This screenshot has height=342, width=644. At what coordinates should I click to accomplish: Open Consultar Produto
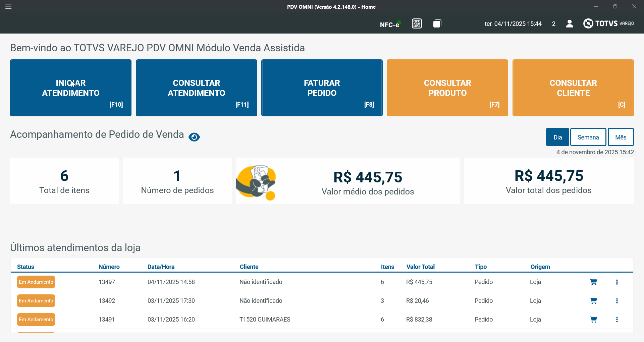(447, 88)
